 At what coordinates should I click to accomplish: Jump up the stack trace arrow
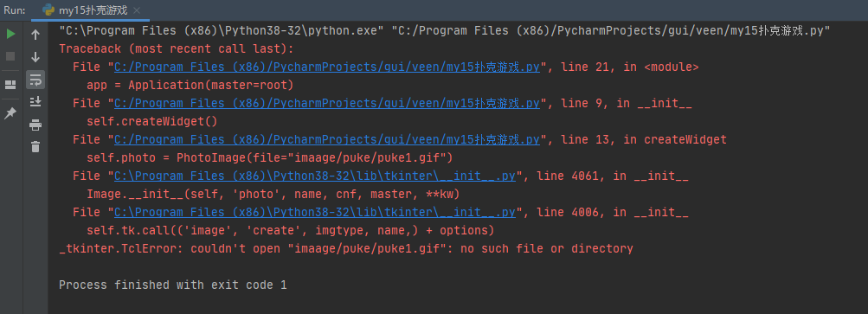pyautogui.click(x=35, y=35)
